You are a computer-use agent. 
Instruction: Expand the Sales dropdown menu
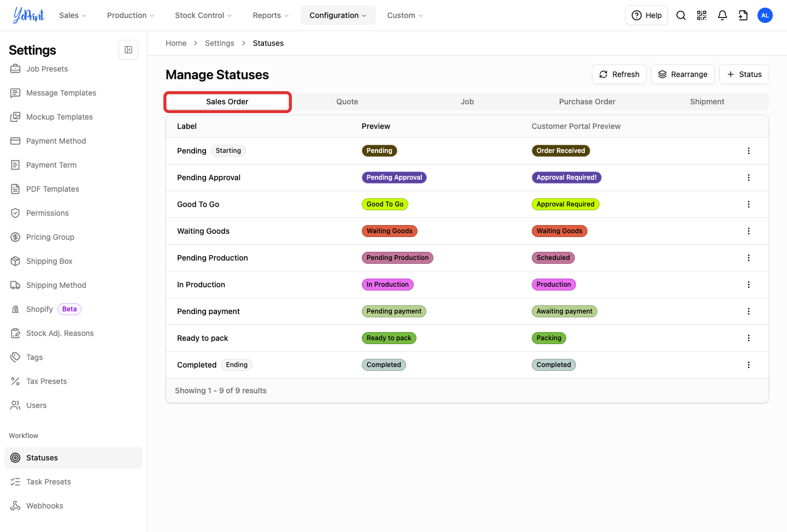[x=73, y=15]
